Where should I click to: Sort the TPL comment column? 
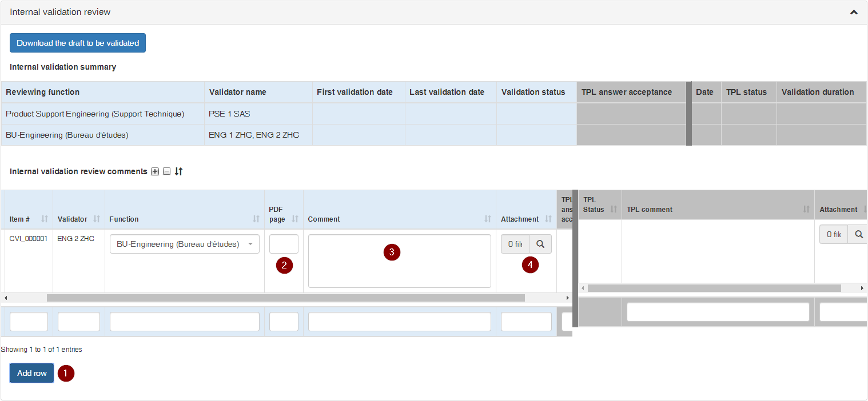coord(806,210)
